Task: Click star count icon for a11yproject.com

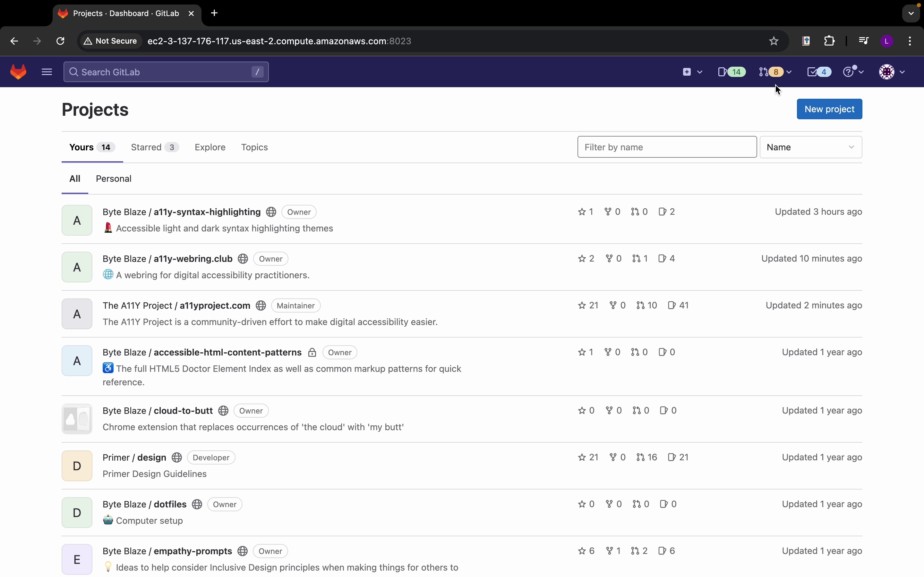Action: [x=582, y=305]
